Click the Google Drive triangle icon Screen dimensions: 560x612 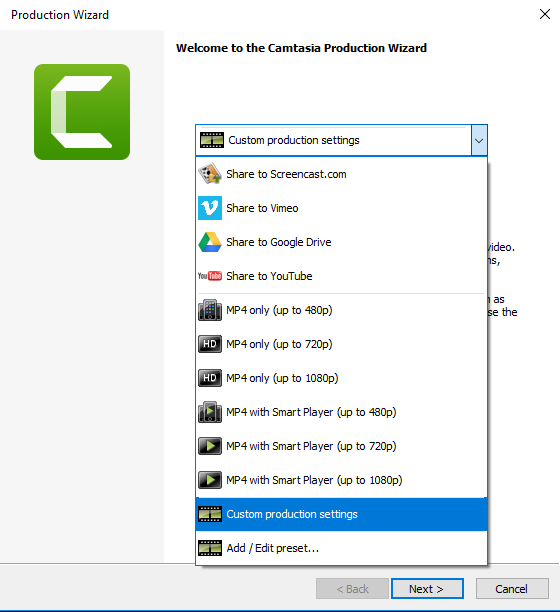tap(210, 242)
